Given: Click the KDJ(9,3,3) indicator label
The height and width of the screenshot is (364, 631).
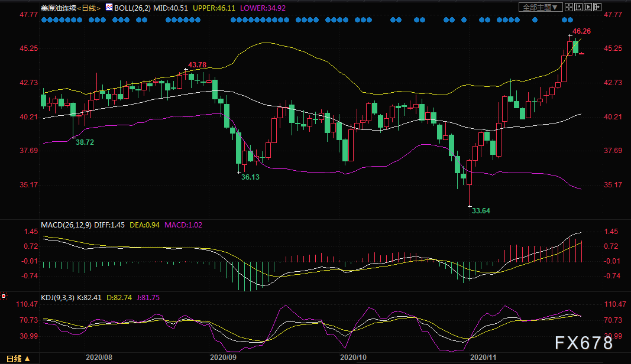Looking at the screenshot, I should tap(57, 298).
